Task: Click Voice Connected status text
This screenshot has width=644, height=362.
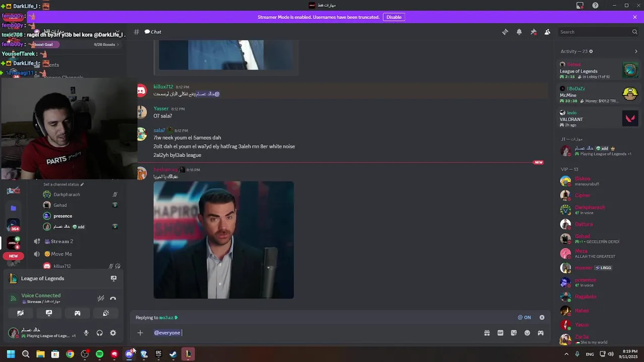Action: pyautogui.click(x=41, y=296)
